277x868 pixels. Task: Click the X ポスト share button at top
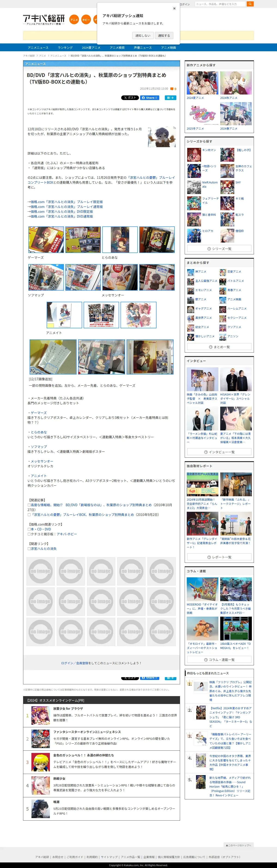[x=130, y=98]
